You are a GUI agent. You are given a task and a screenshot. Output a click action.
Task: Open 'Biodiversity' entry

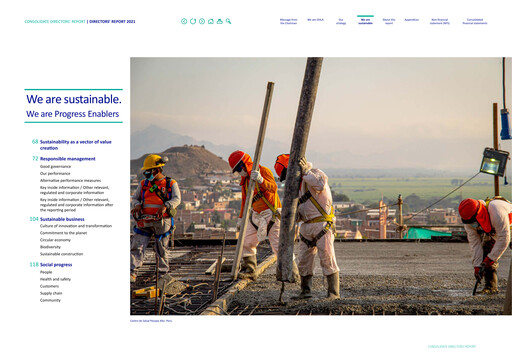pyautogui.click(x=50, y=247)
